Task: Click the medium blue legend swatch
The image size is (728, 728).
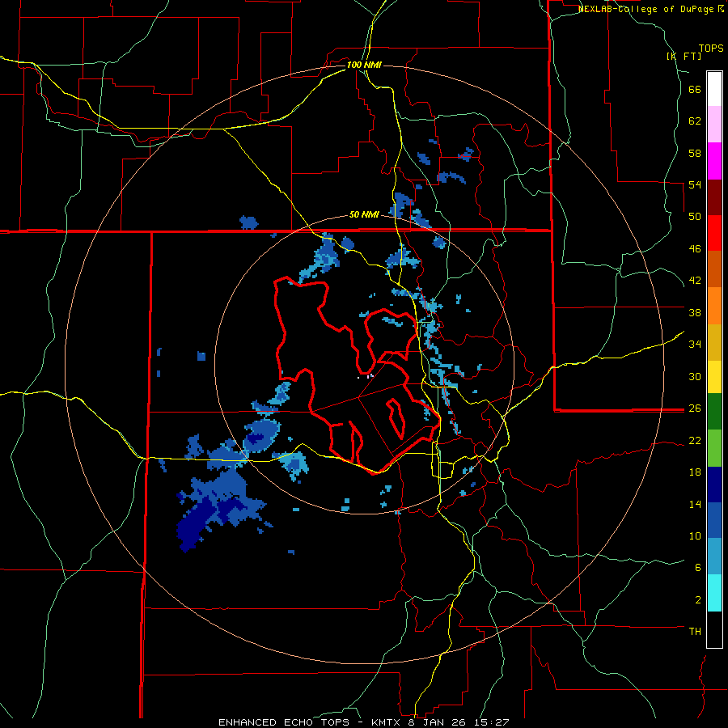Action: tap(714, 520)
